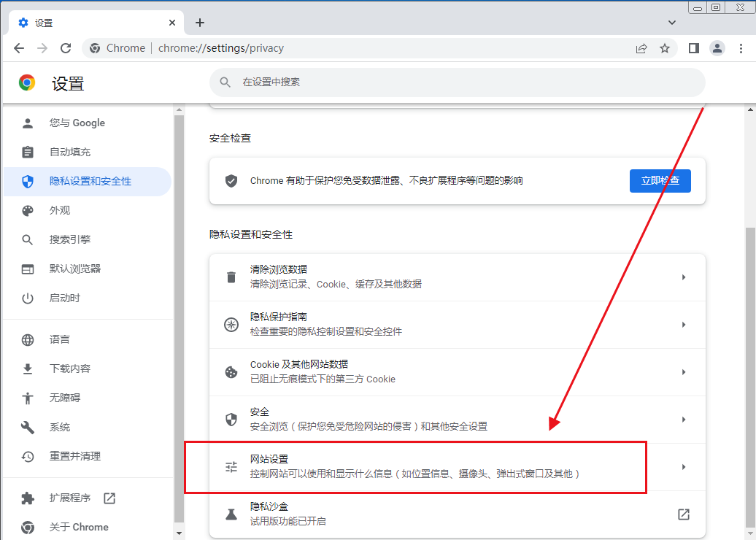Expand arrow on 隐私保护指南 row
The width and height of the screenshot is (756, 540).
coord(684,325)
